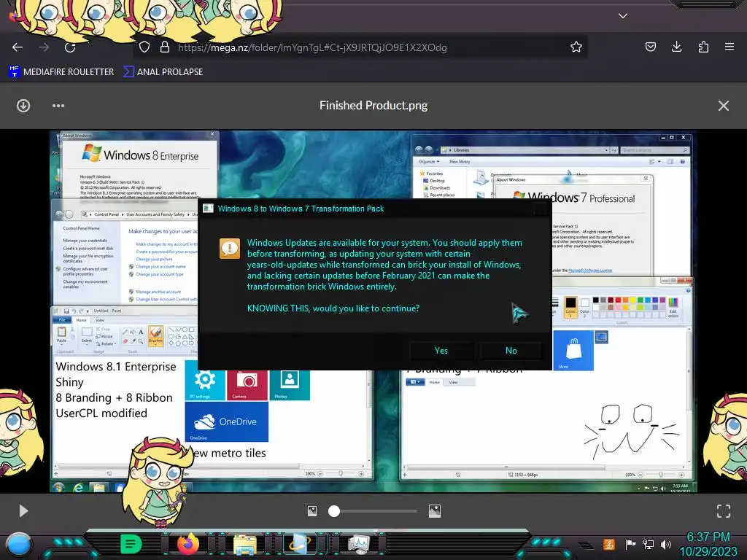Open the Firefox hamburger menu

729,47
